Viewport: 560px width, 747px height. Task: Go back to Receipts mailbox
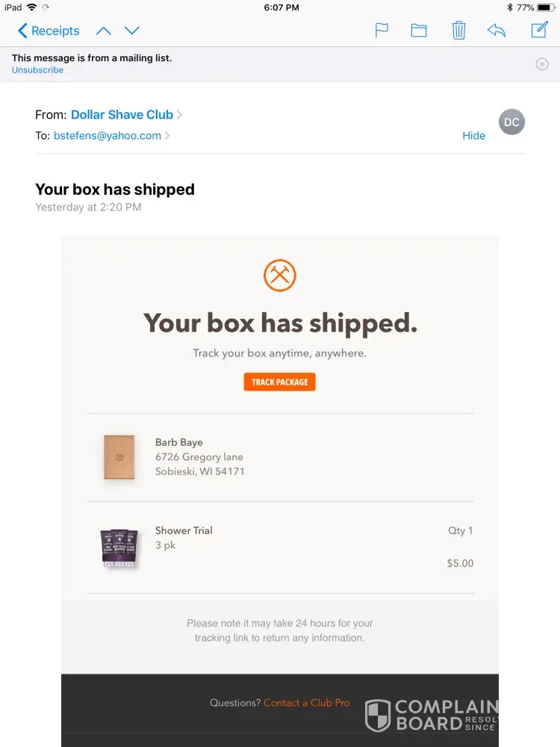pos(49,31)
